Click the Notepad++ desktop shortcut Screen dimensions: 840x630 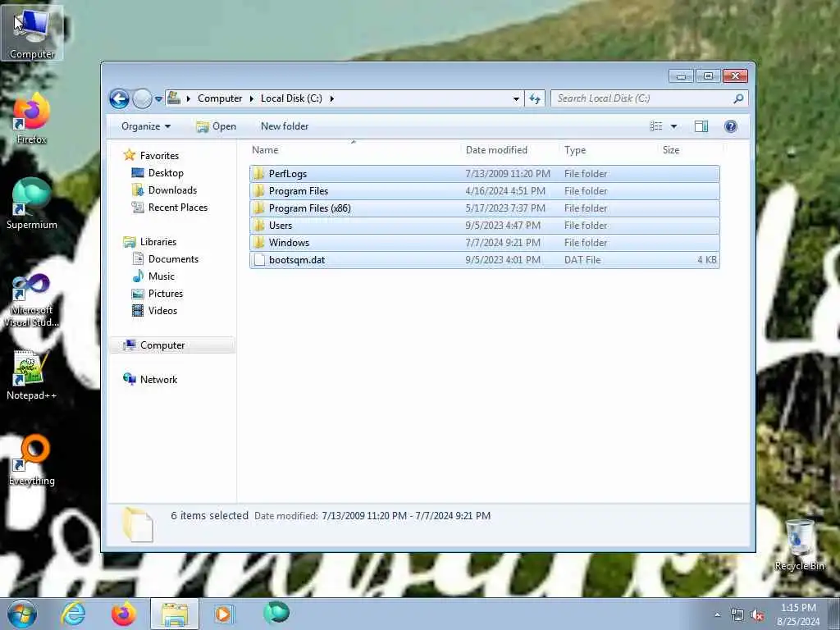pos(32,375)
